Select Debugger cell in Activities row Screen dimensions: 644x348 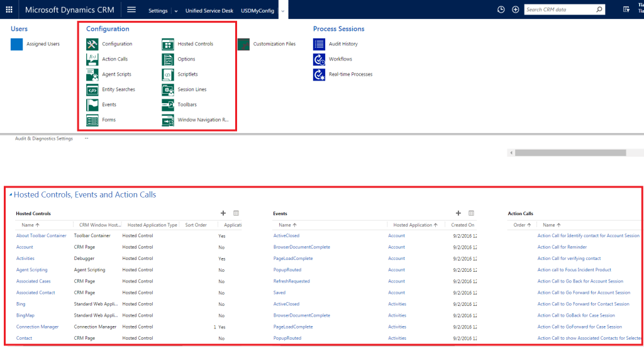tap(84, 259)
